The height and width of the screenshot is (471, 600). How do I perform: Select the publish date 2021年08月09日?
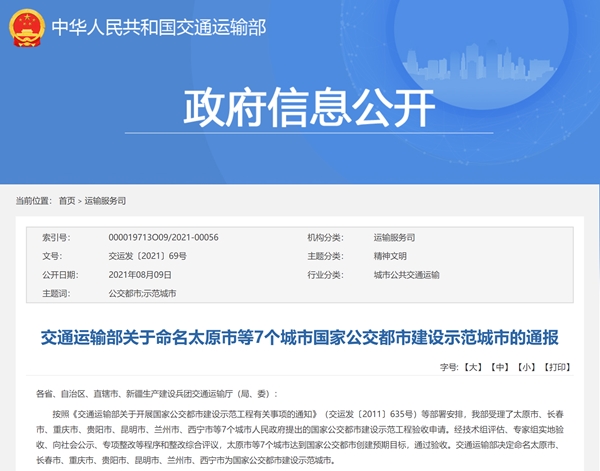[x=140, y=275]
